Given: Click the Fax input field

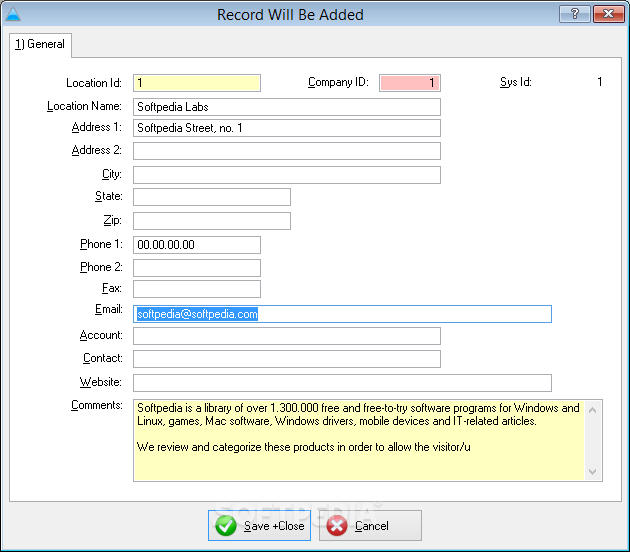Looking at the screenshot, I should point(197,289).
